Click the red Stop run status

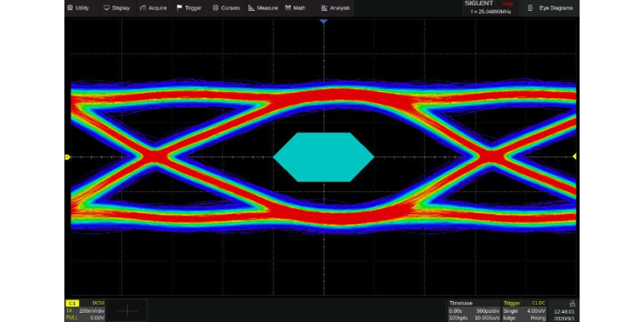coord(507,4)
